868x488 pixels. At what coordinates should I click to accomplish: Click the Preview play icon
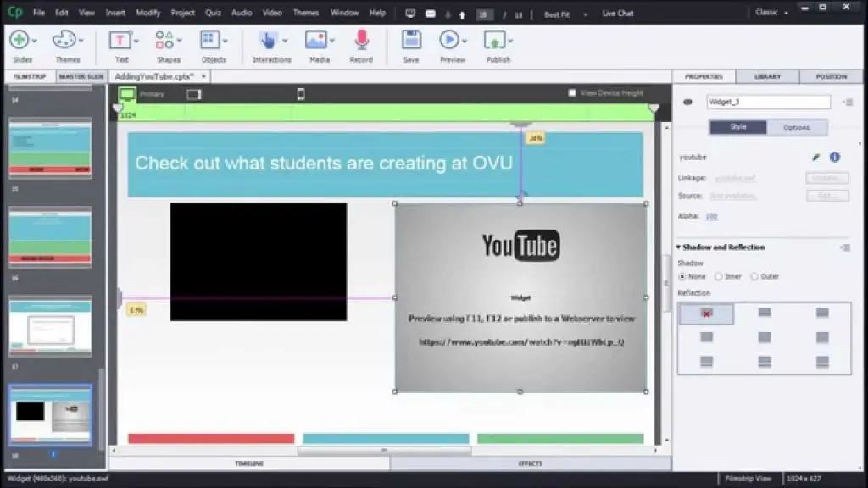(449, 40)
